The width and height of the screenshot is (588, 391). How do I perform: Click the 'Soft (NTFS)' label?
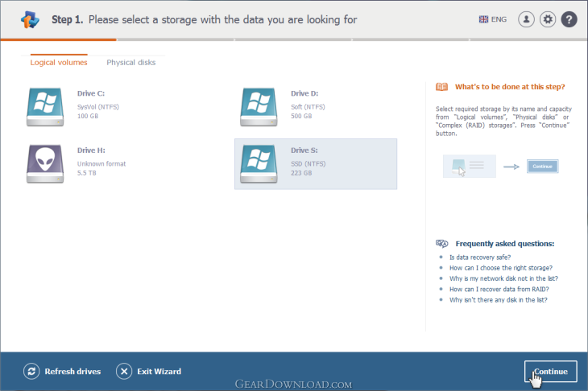(308, 107)
